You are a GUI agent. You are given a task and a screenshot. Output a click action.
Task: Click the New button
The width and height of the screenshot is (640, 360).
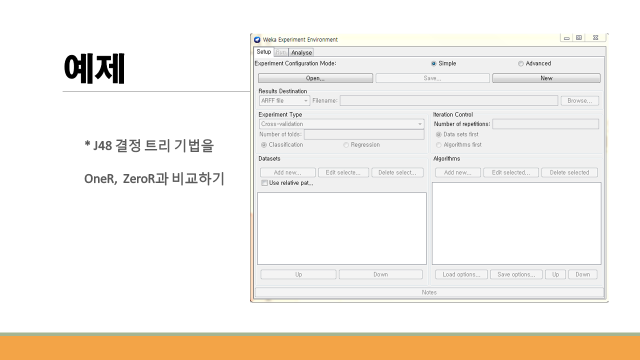546,78
